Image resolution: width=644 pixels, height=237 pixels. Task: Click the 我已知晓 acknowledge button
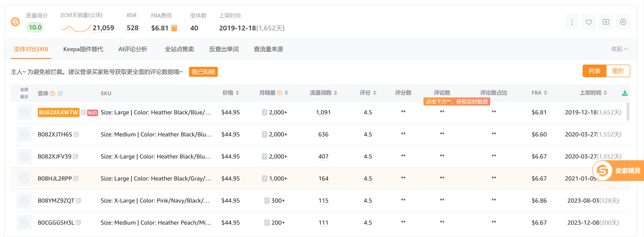point(203,72)
